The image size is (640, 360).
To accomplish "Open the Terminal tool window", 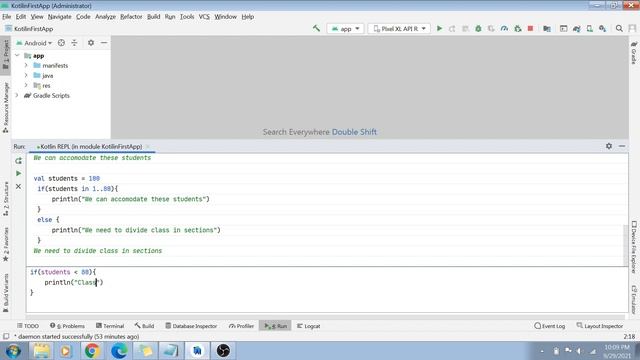I will point(110,326).
